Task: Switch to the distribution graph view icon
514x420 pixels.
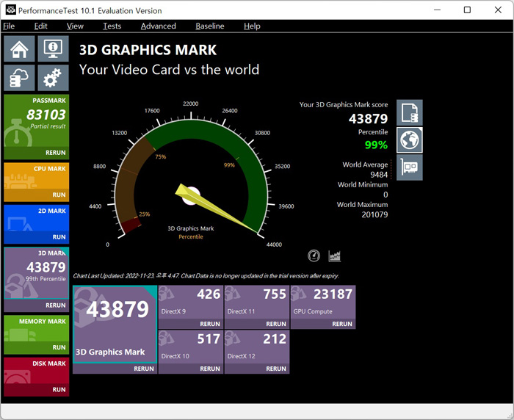Action: [x=335, y=256]
